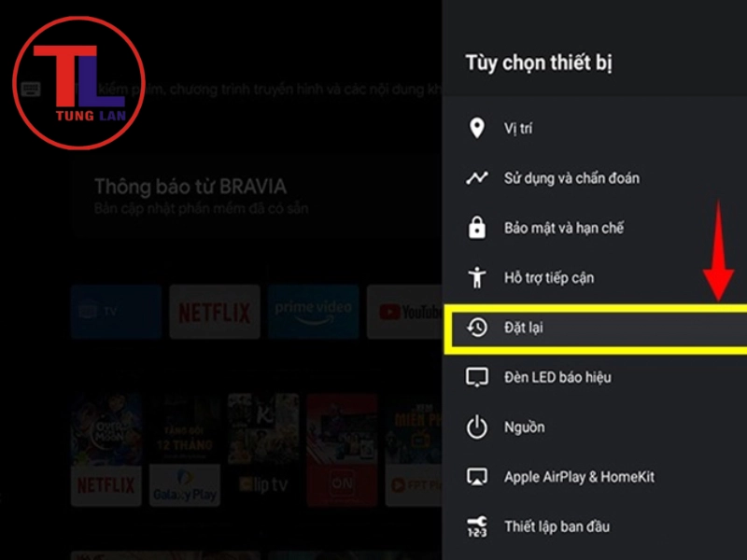Viewport: 747px width, 560px height.
Task: Click the power icon beside Nguồn
Action: coord(477,427)
